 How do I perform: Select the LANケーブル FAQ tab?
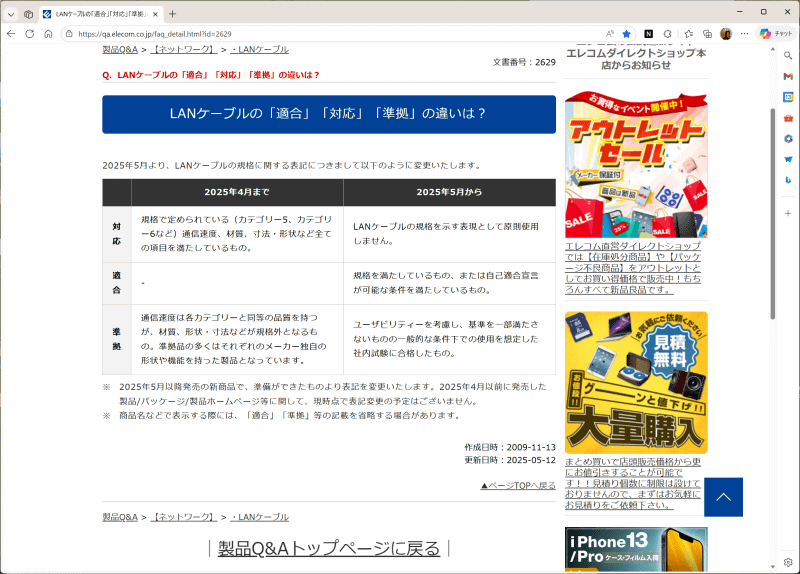100,14
